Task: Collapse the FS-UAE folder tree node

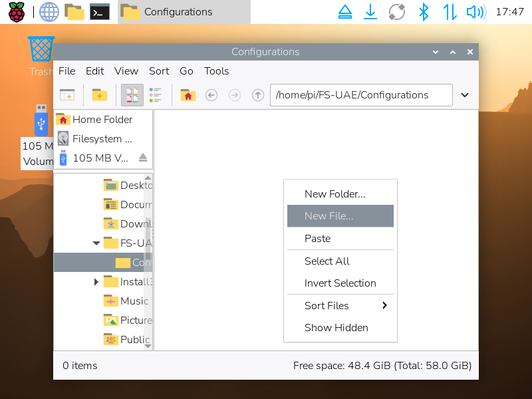Action: click(x=97, y=243)
